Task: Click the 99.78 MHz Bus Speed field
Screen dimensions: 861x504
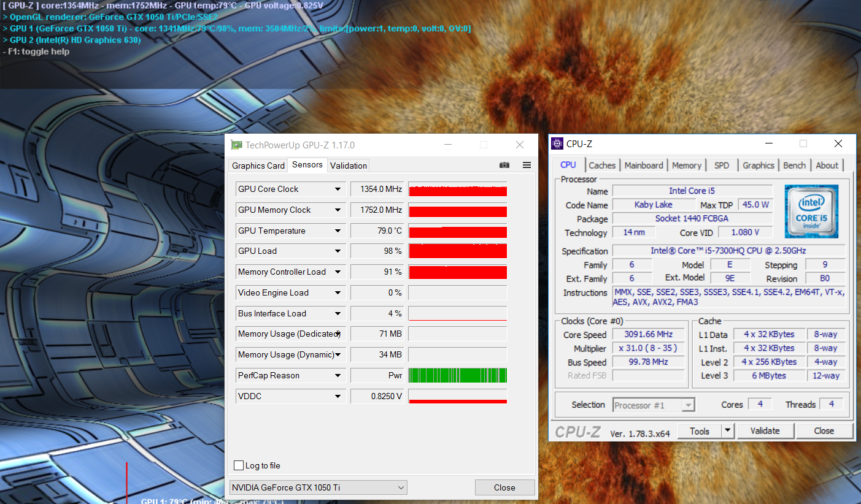Action: click(x=649, y=362)
